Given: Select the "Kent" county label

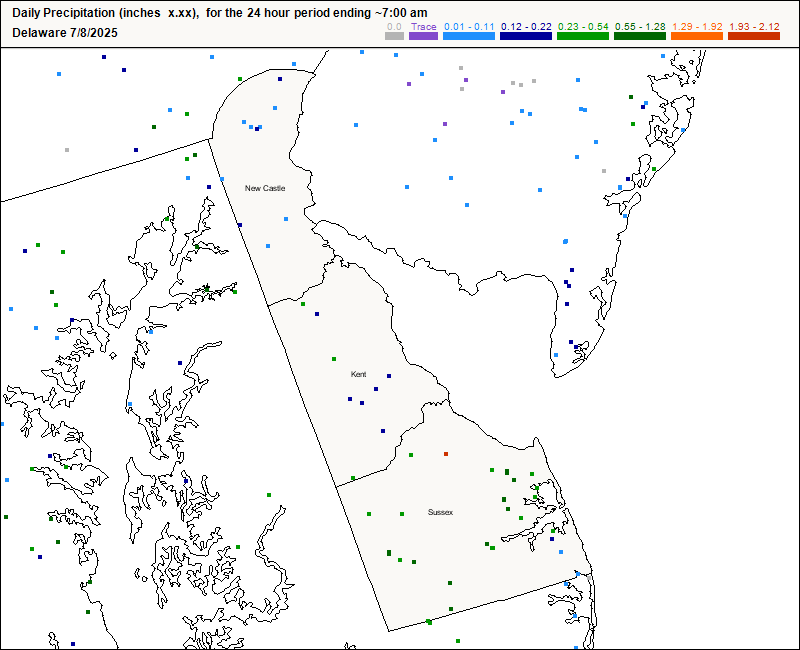Looking at the screenshot, I should (358, 374).
